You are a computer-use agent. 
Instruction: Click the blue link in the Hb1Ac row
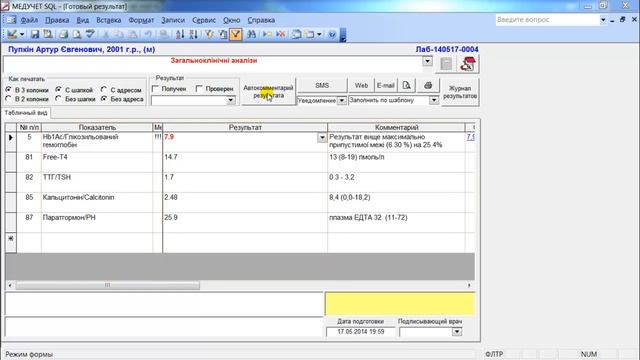pos(471,137)
